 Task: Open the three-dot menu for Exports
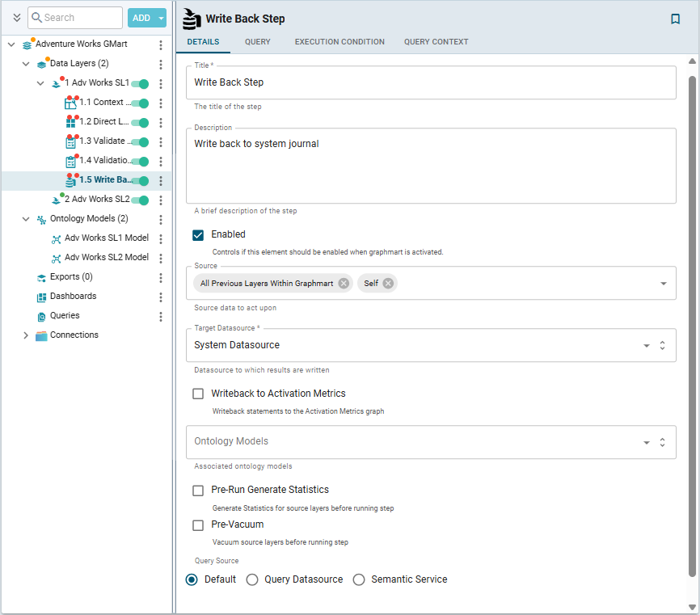tap(161, 277)
